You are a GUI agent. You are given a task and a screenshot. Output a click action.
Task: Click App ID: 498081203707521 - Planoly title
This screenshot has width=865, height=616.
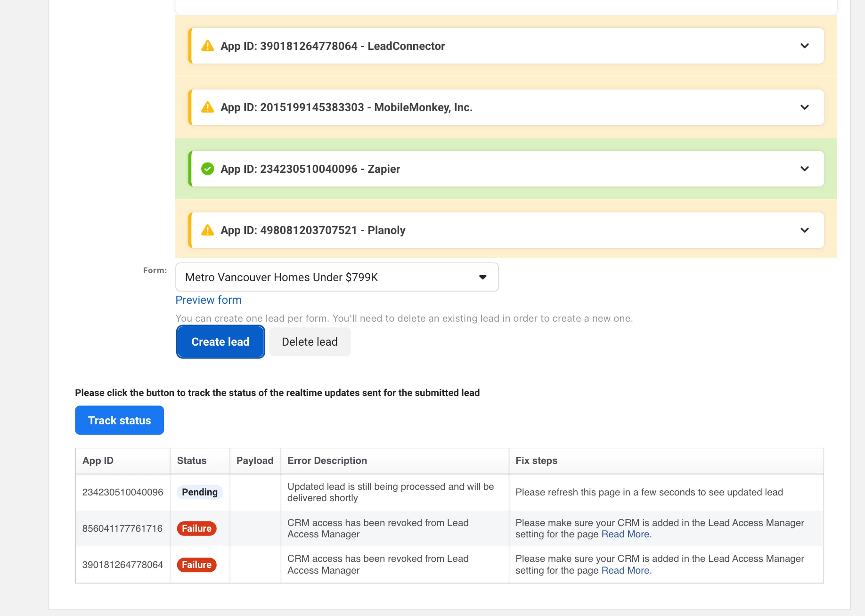313,230
